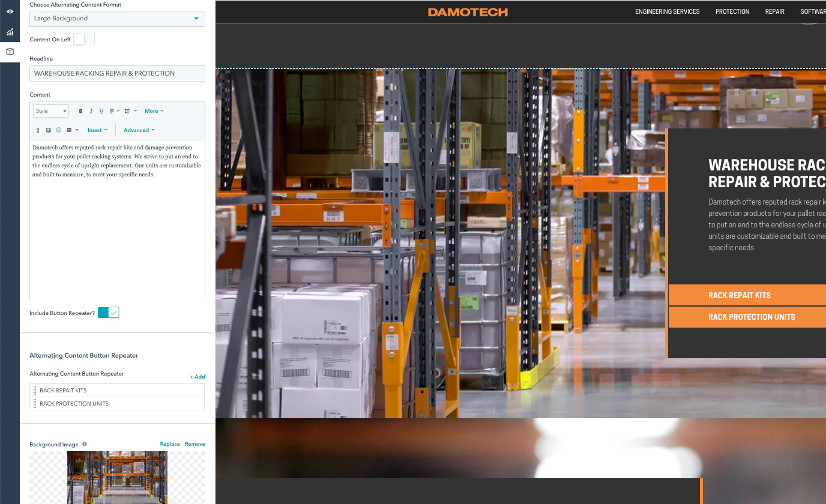Image resolution: width=826 pixels, height=504 pixels.
Task: Expand the Advanced editor menu
Action: click(x=139, y=130)
